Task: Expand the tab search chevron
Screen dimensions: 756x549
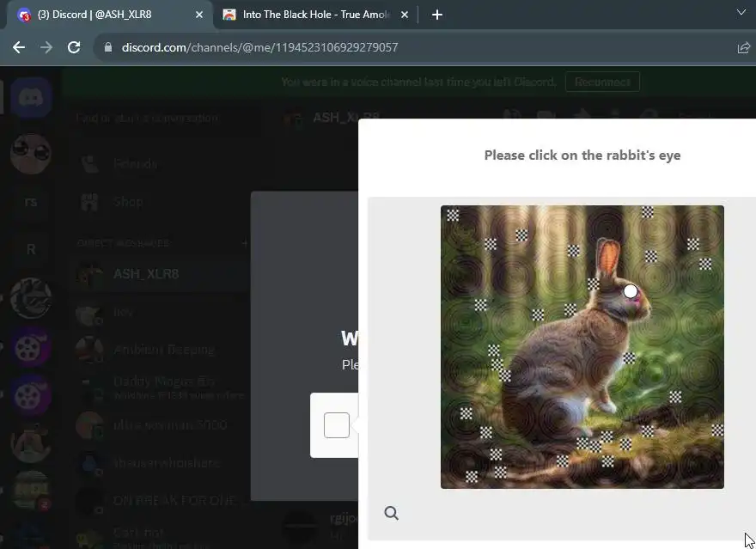Action: click(x=741, y=13)
